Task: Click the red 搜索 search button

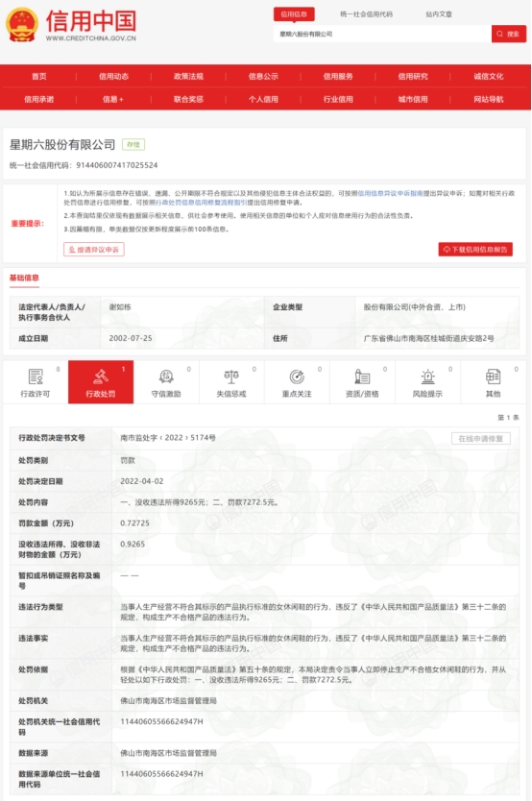Action: (509, 34)
